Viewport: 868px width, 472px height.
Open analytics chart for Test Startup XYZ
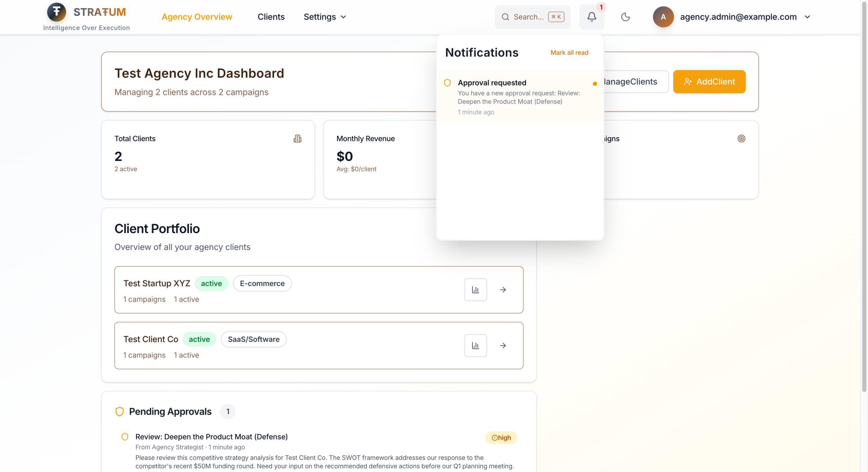coord(475,290)
